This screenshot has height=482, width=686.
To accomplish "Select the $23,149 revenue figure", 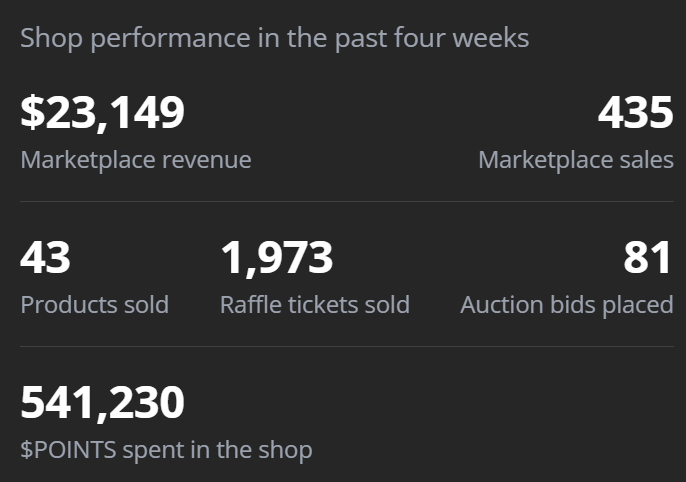I will (103, 112).
